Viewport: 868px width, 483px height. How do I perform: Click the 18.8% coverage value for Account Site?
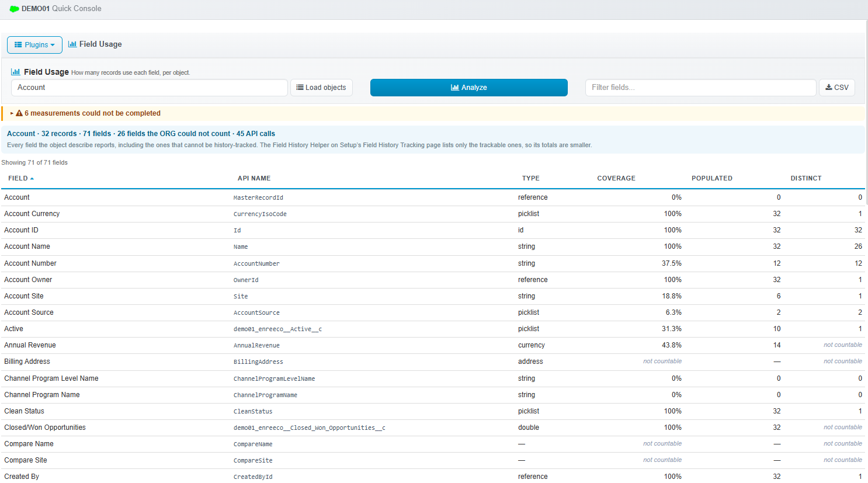click(x=672, y=296)
